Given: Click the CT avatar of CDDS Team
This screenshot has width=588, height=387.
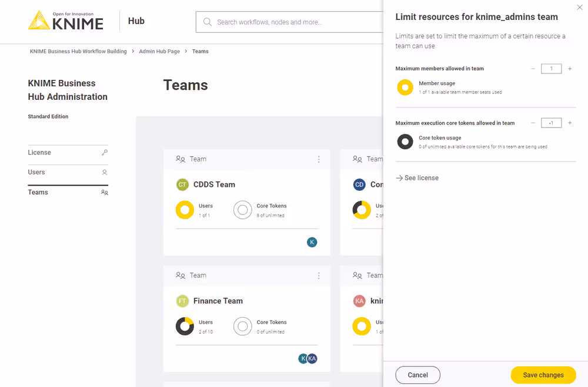Looking at the screenshot, I should tap(182, 184).
